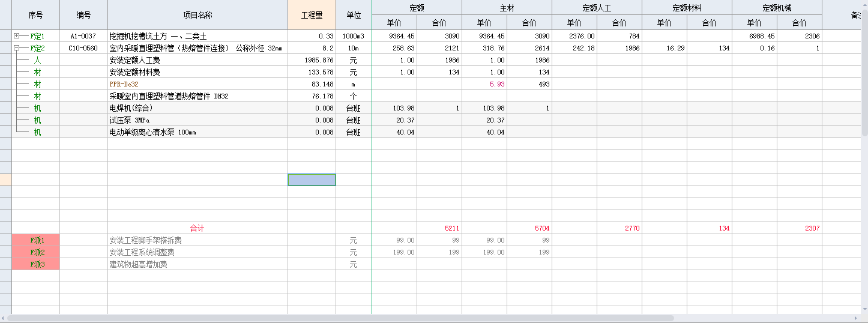
Task: Select the 工程量 column header
Action: click(x=312, y=15)
